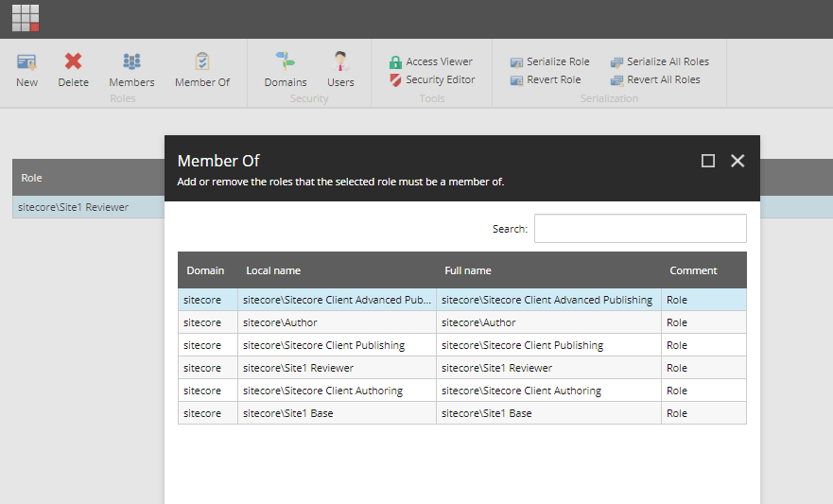Select sitecore\Site1 Reviewer local name in dialog
Image resolution: width=833 pixels, height=504 pixels.
337,368
